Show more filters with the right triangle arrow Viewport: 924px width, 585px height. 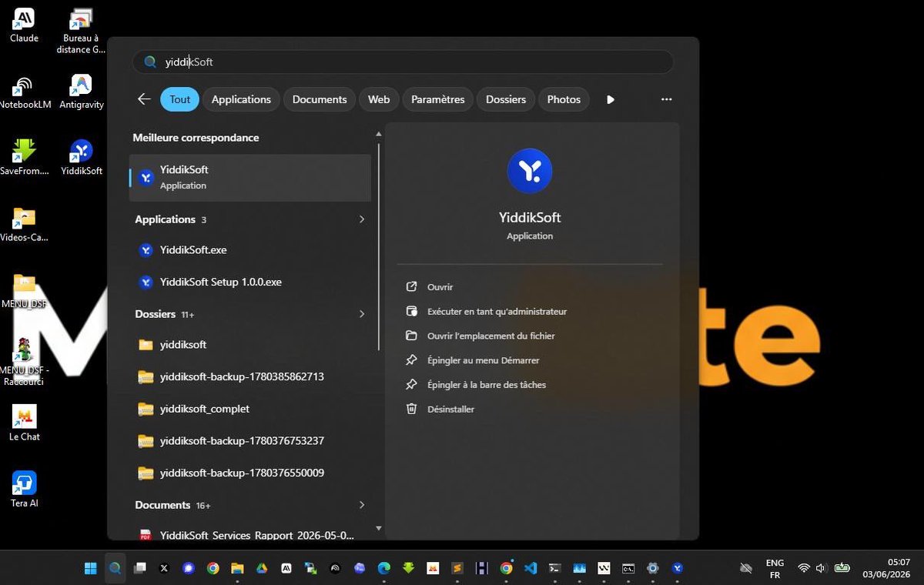[611, 99]
